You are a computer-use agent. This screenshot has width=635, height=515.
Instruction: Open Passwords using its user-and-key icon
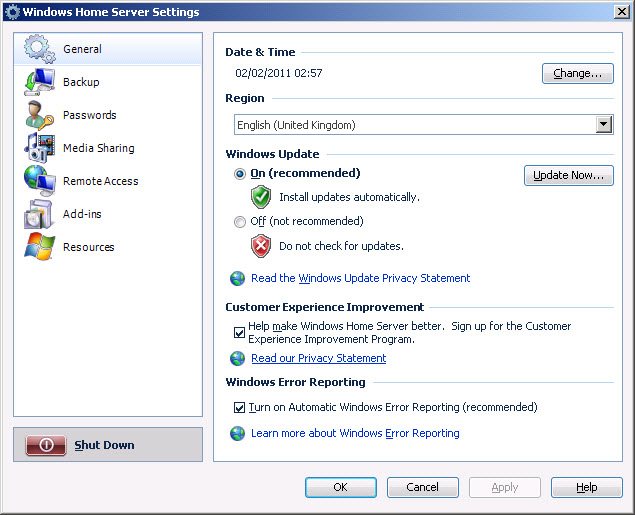point(39,115)
